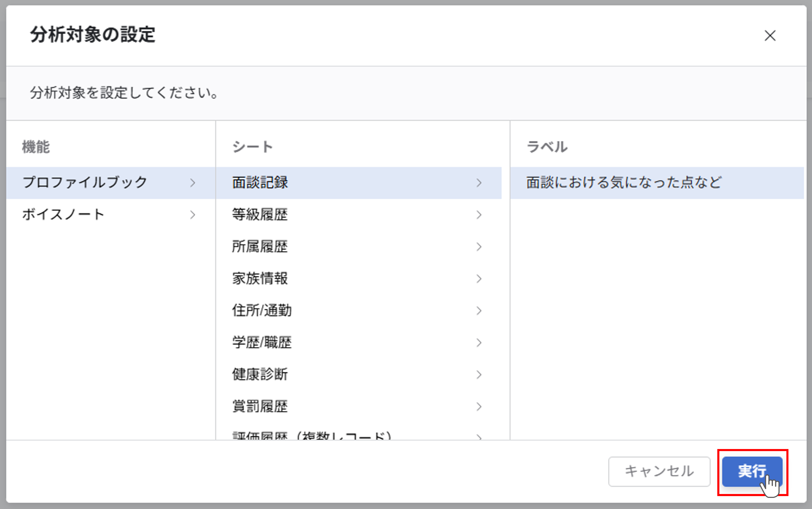Expand the chevron next to ボイスノート
812x509 pixels.
click(x=193, y=215)
